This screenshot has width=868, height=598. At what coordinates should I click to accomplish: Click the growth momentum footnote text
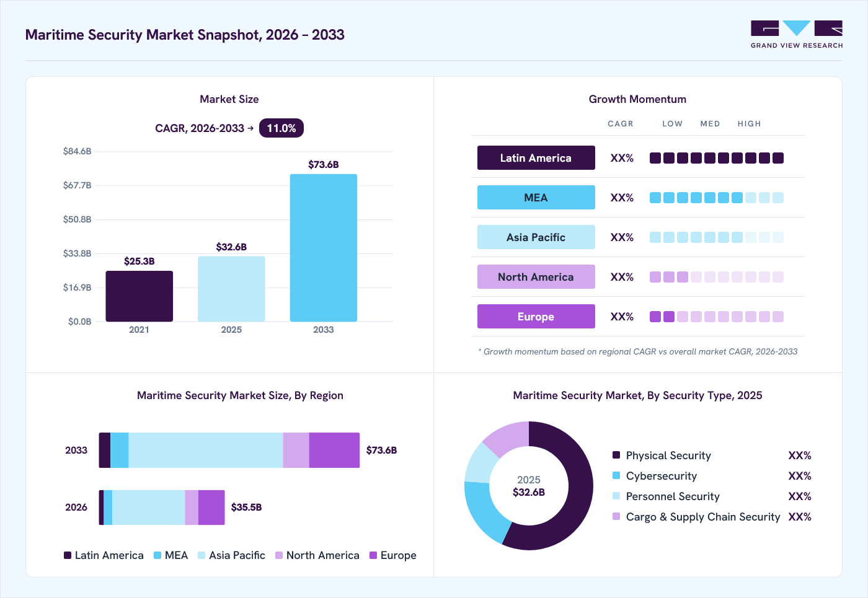click(638, 351)
